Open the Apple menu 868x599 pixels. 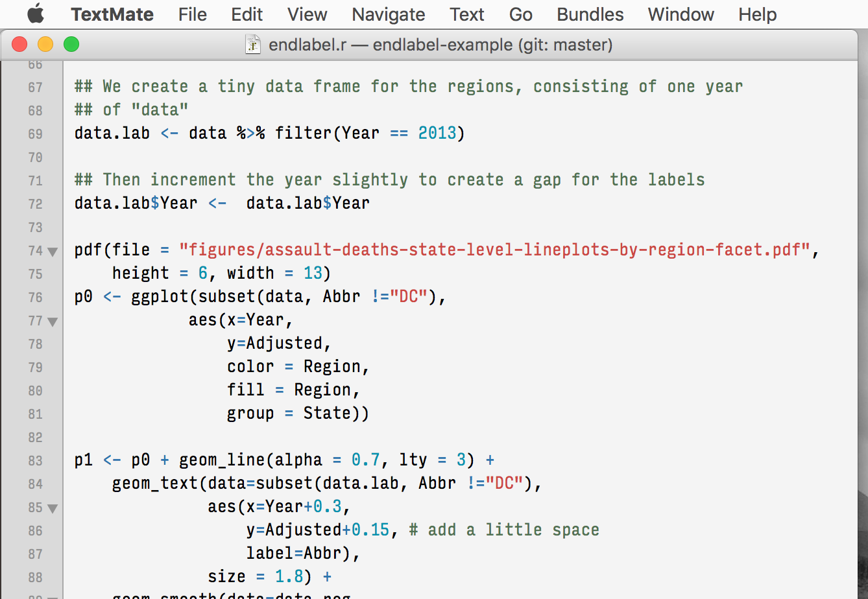[35, 14]
